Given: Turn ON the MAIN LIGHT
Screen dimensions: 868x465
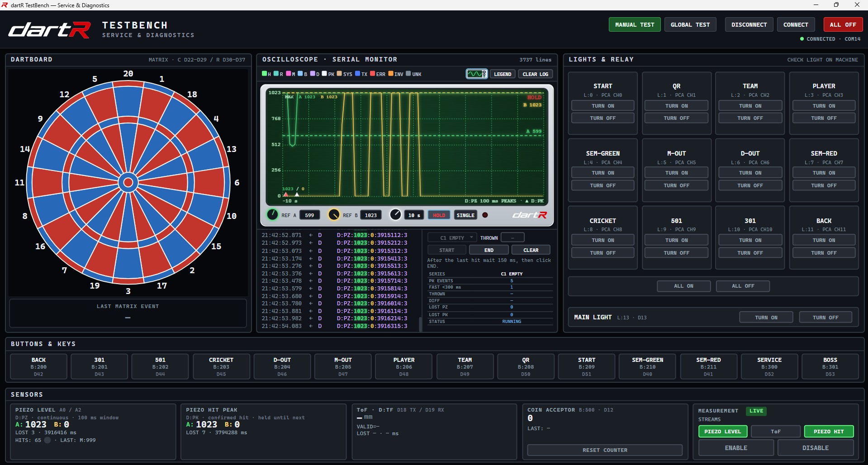Looking at the screenshot, I should (x=766, y=318).
